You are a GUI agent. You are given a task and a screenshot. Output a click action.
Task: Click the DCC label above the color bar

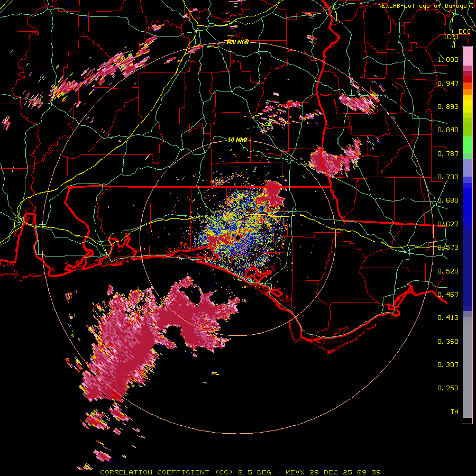[464, 31]
